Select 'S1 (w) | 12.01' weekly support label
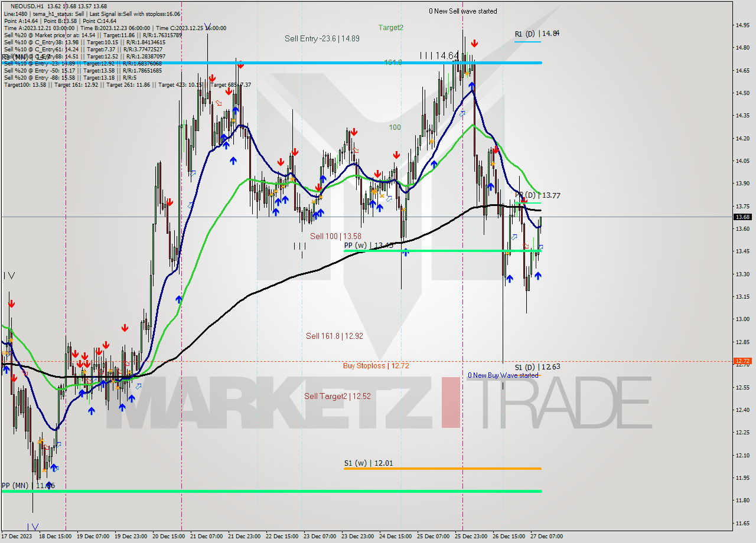This screenshot has width=756, height=543. (369, 463)
